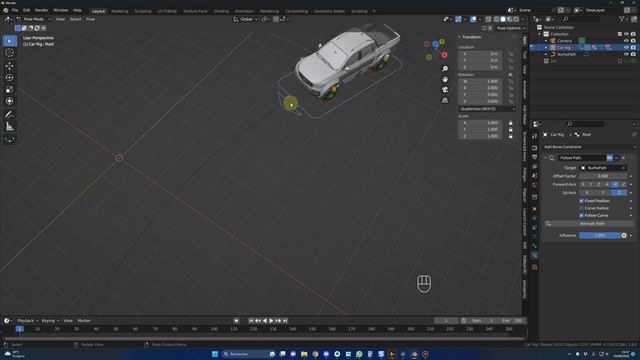Choose the Scale tool

coord(10,89)
